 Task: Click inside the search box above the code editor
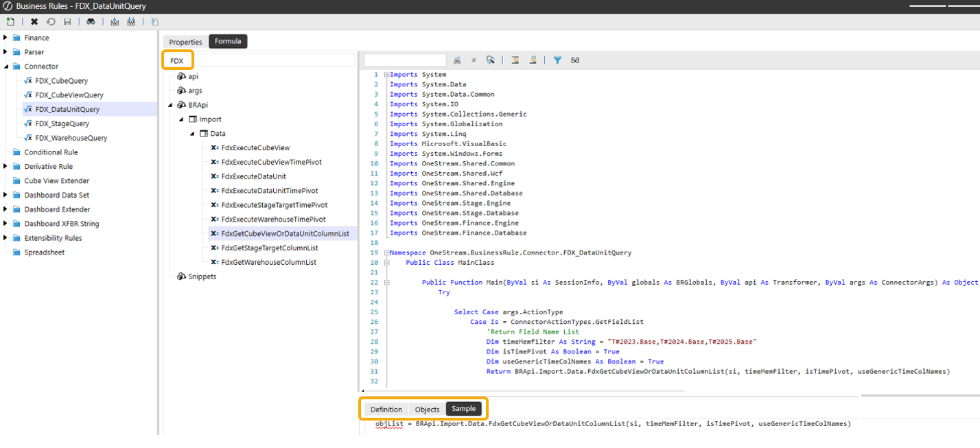[x=405, y=60]
